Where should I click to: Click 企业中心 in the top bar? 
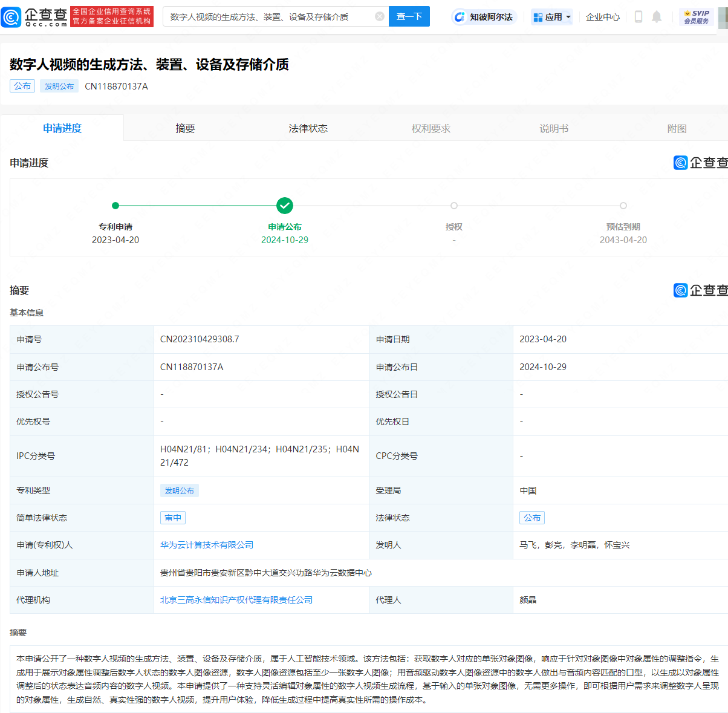(603, 17)
